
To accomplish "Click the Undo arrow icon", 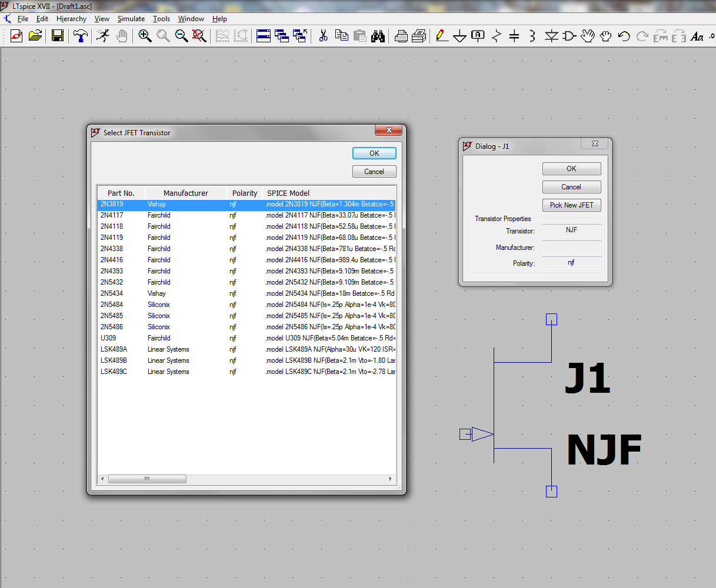I will click(624, 36).
